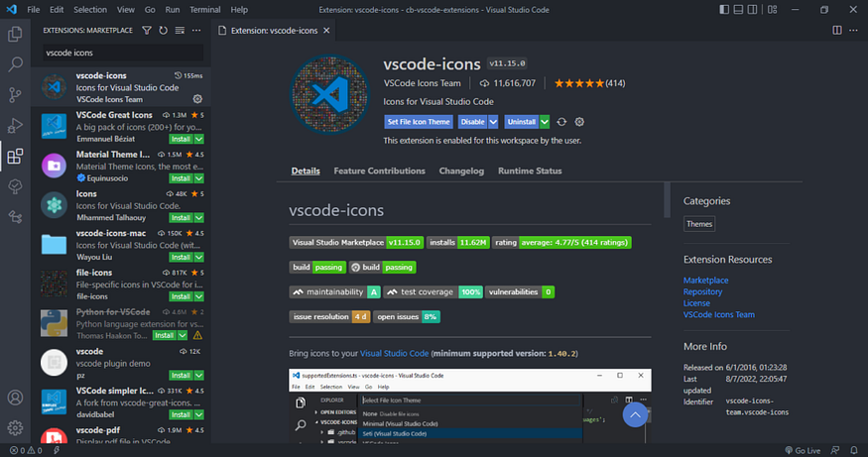
Task: Follow the Visual Studio Code link in readme
Action: point(394,353)
